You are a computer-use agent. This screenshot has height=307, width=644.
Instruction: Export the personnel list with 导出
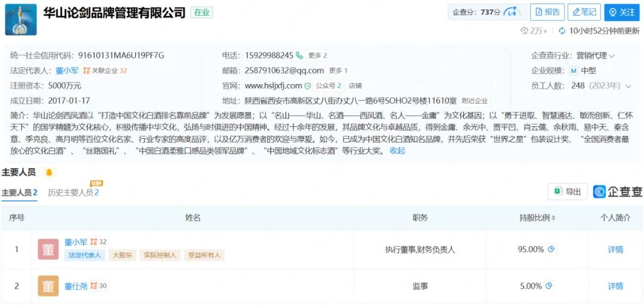(x=568, y=192)
